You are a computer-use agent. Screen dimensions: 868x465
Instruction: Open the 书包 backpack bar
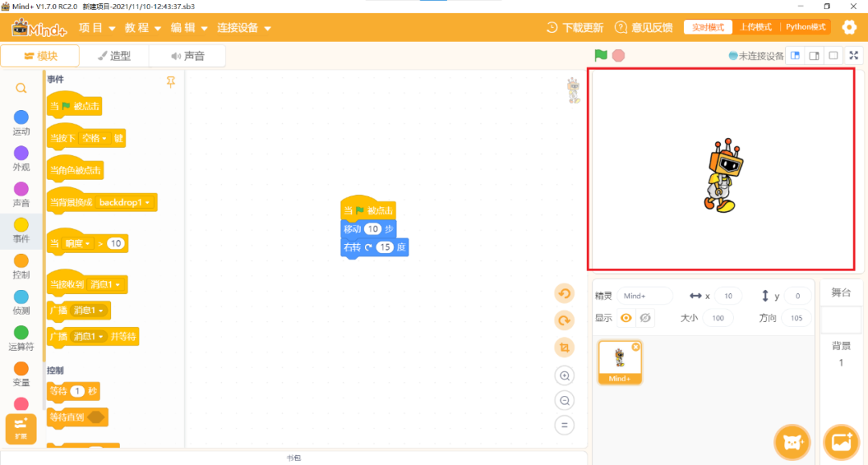(x=293, y=458)
